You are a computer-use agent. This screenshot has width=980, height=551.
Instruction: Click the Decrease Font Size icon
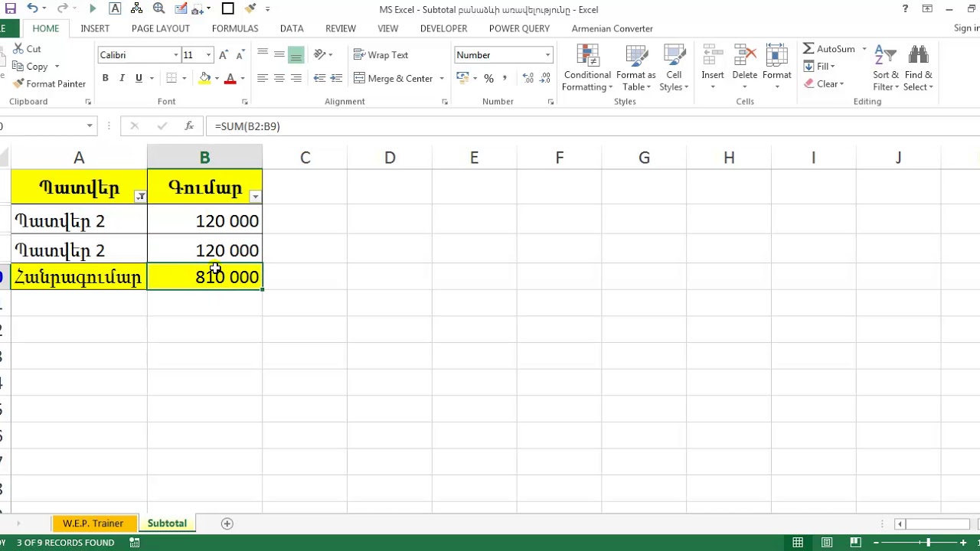click(x=240, y=55)
